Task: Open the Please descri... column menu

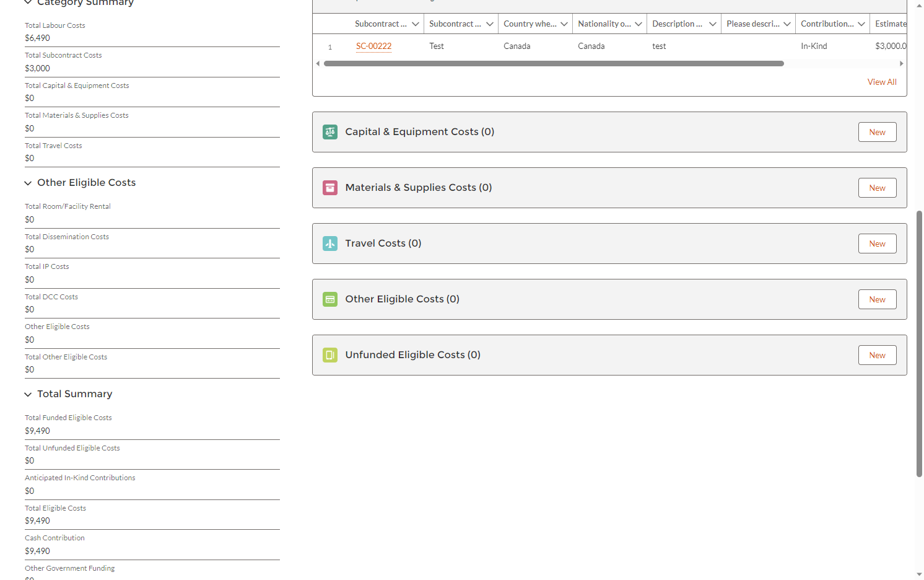Action: click(787, 24)
